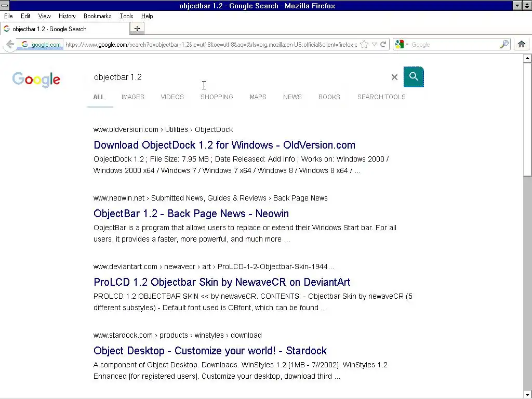This screenshot has width=532, height=399.
Task: Click snippet starting 'PROLCD 1.2 OBJECTBAR SKIN'
Action: (x=253, y=302)
